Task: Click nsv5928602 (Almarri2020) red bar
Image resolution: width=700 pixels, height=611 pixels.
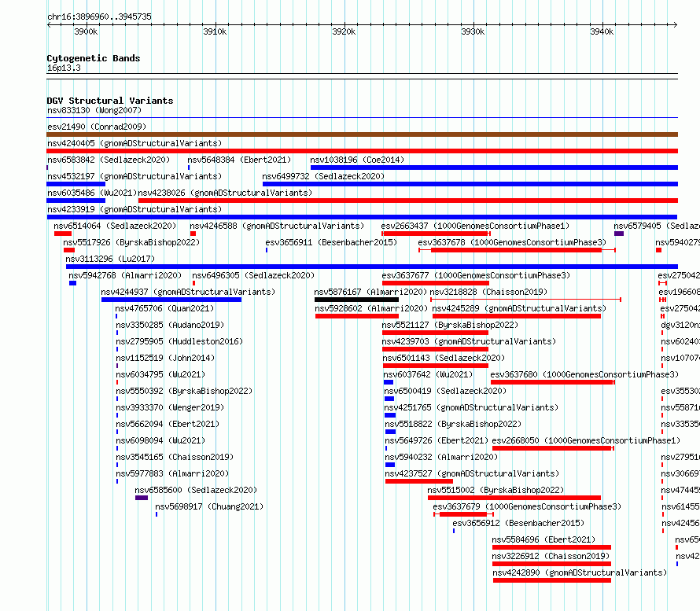Action: click(357, 316)
